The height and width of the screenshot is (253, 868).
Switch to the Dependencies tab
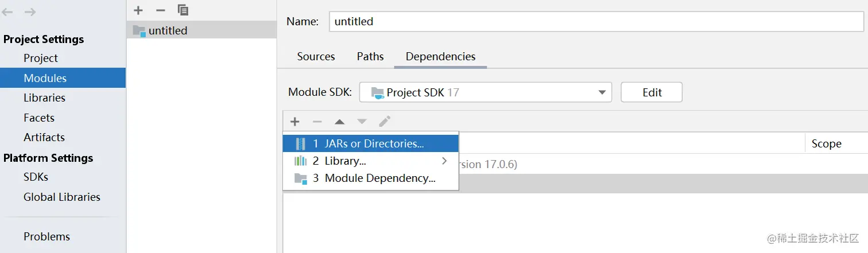[x=440, y=57]
